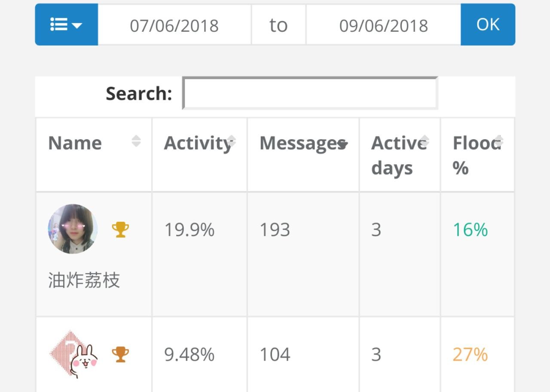
Task: Sort table by Activity column
Action: [231, 141]
